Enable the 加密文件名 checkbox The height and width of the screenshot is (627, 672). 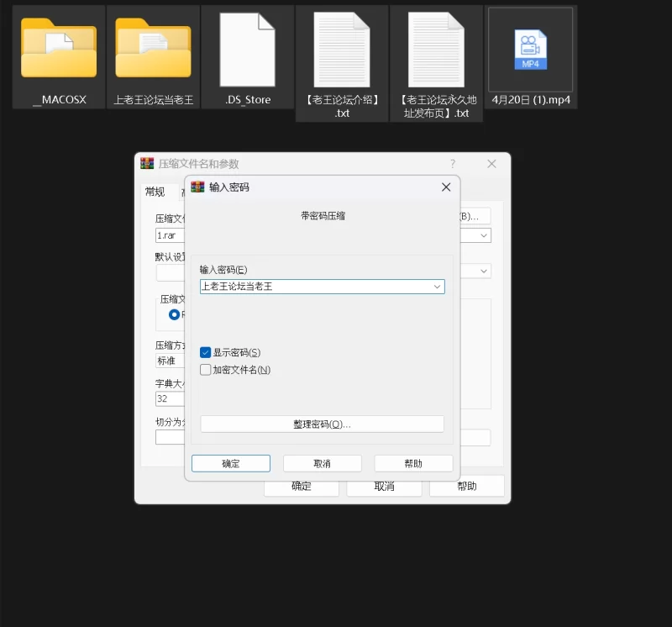click(x=206, y=370)
